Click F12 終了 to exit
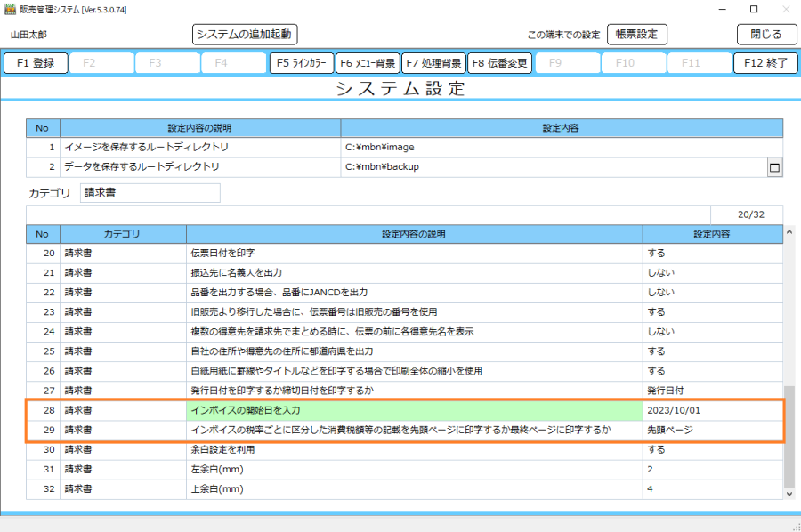The image size is (801, 532). tap(765, 63)
